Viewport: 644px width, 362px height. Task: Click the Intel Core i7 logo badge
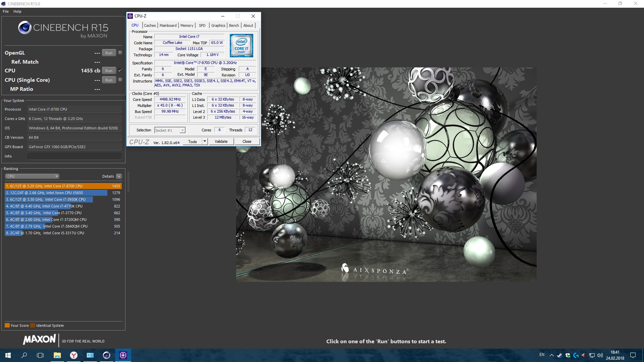pyautogui.click(x=241, y=46)
